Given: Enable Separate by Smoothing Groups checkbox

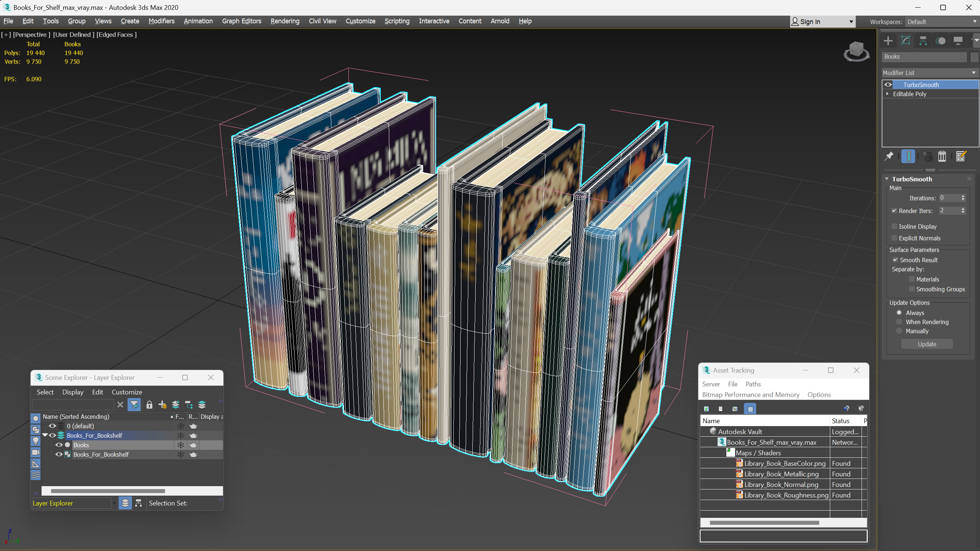Looking at the screenshot, I should click(912, 289).
